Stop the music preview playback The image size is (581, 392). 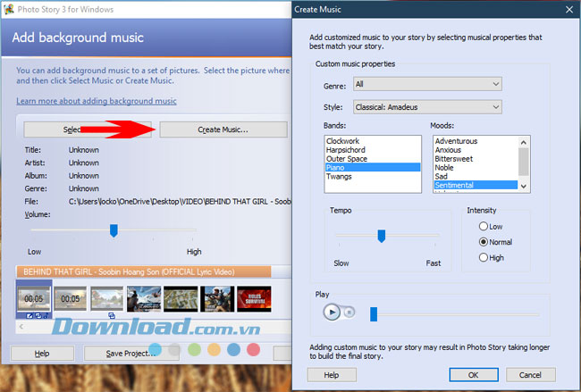tap(349, 313)
